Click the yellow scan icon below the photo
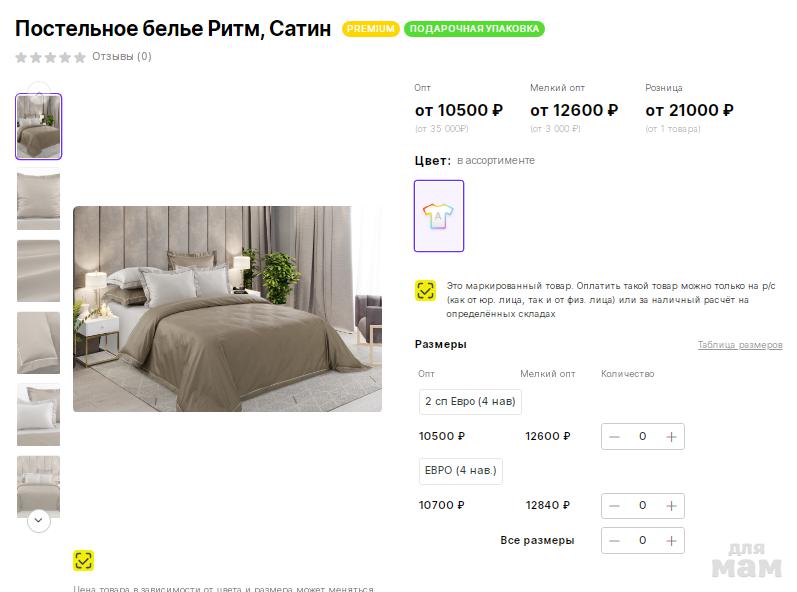 click(84, 560)
